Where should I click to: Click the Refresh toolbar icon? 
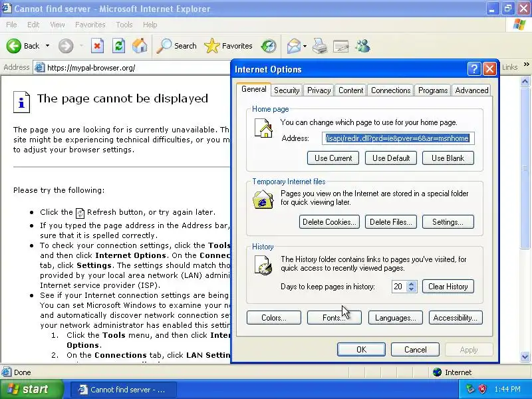pyautogui.click(x=118, y=46)
